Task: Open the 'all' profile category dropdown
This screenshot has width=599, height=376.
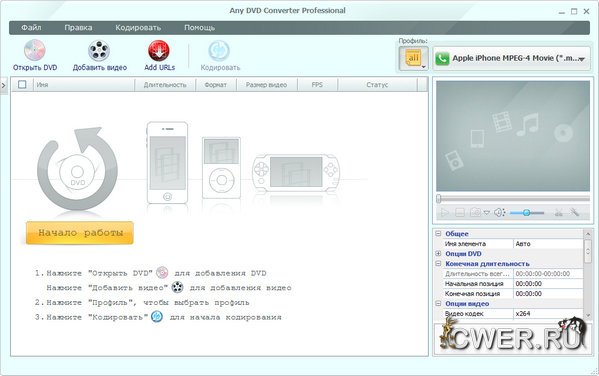Action: coord(413,59)
